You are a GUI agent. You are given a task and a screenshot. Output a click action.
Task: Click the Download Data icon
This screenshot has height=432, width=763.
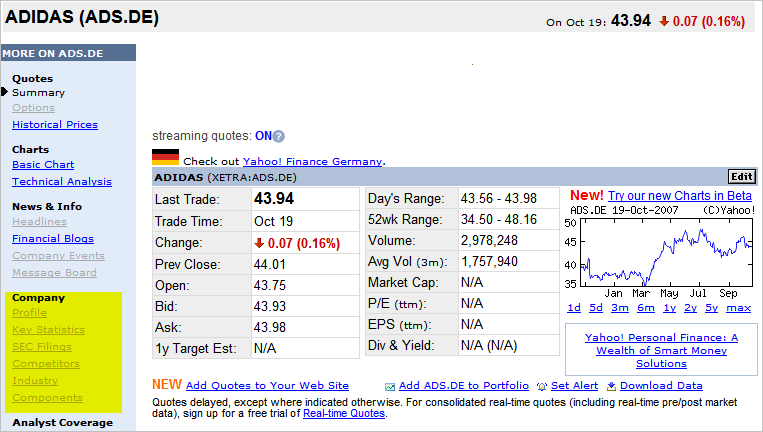click(611, 386)
